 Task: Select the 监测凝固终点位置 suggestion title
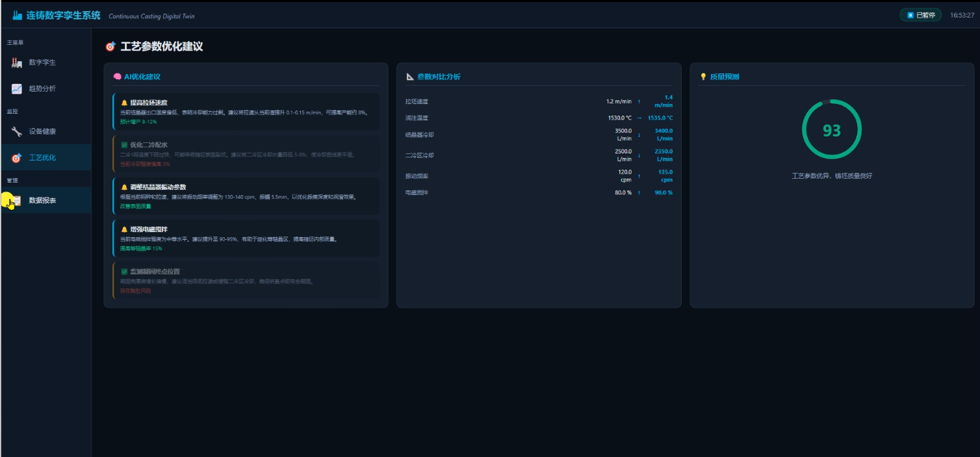(155, 272)
